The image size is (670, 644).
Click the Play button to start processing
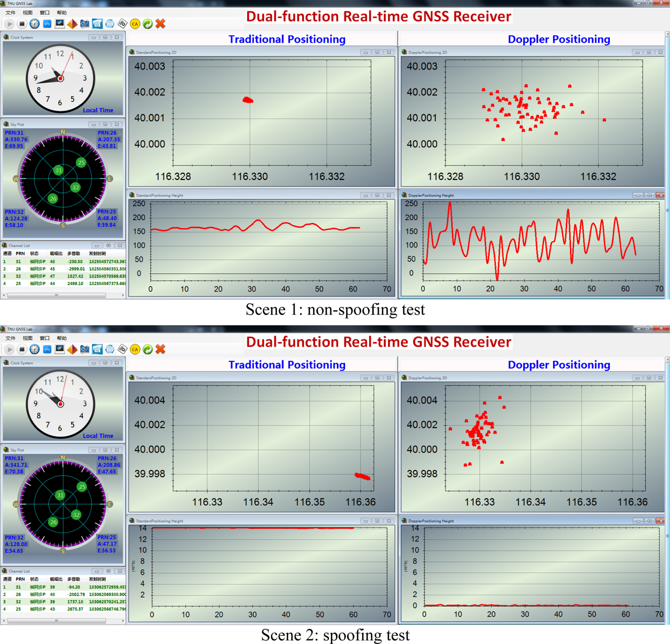point(9,23)
